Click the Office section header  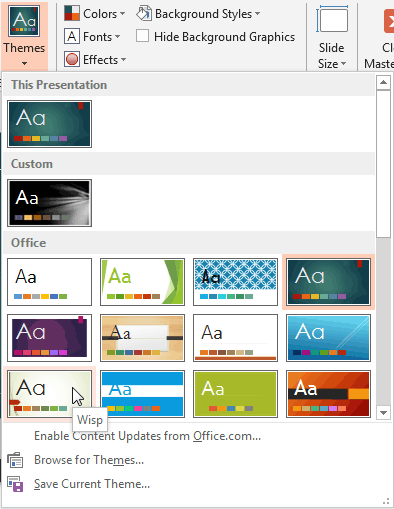(189, 243)
